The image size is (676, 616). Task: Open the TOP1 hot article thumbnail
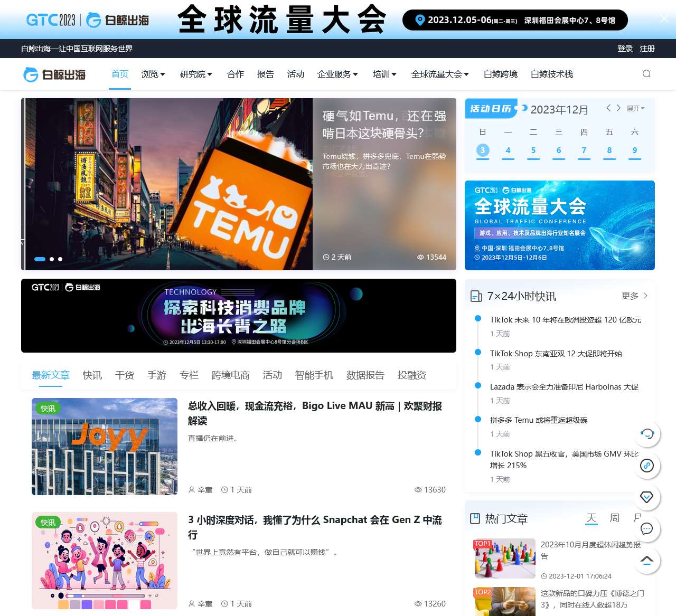(x=504, y=558)
